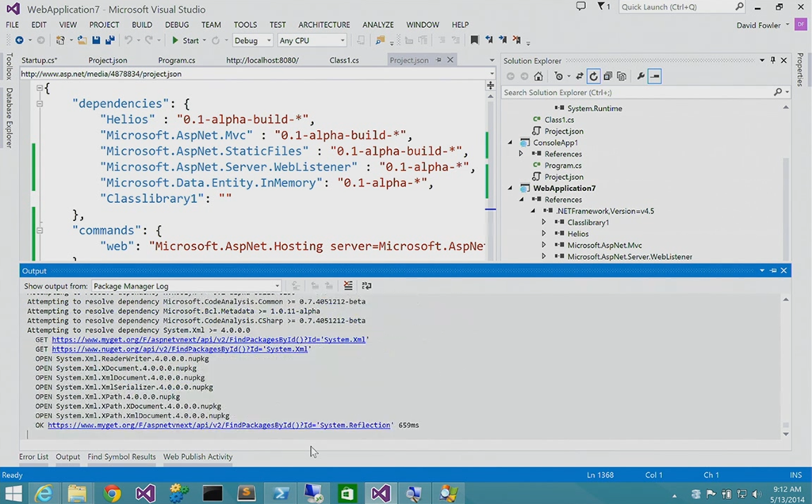The image size is (812, 504).
Task: Click the Save toolbar icon
Action: (x=96, y=40)
